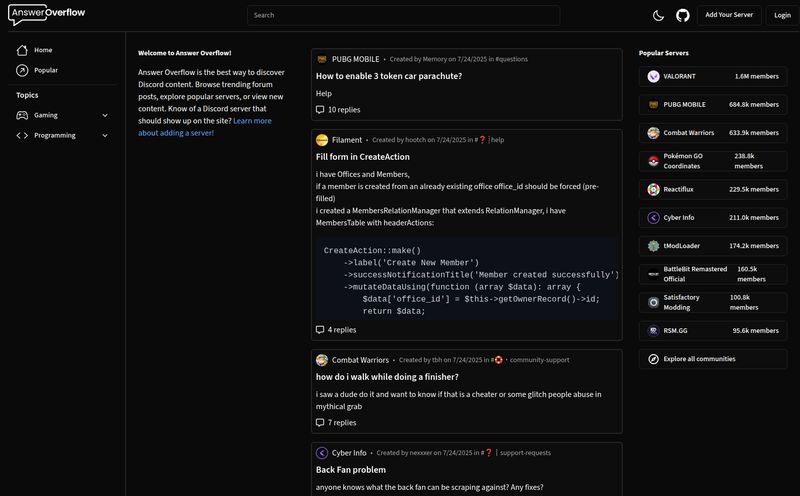Image resolution: width=800 pixels, height=496 pixels.
Task: Follow the Learn more about adding a server link
Action: (x=205, y=127)
